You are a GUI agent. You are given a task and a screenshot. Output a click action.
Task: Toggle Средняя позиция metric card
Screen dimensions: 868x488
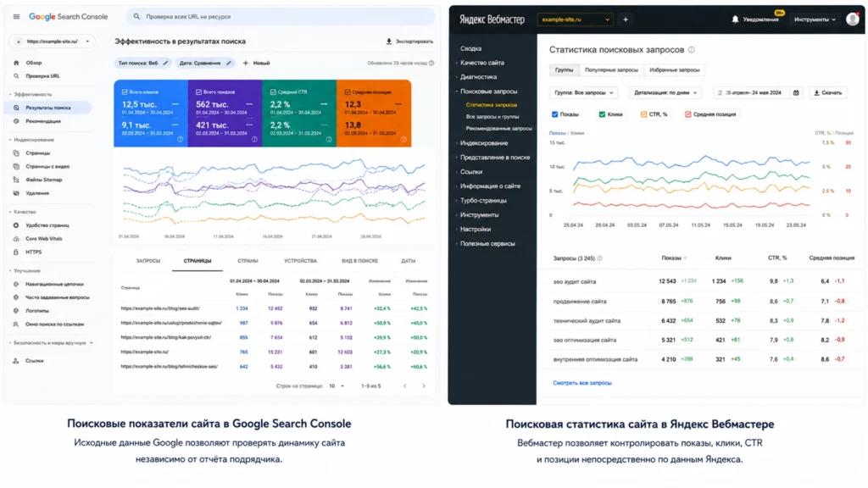(374, 114)
